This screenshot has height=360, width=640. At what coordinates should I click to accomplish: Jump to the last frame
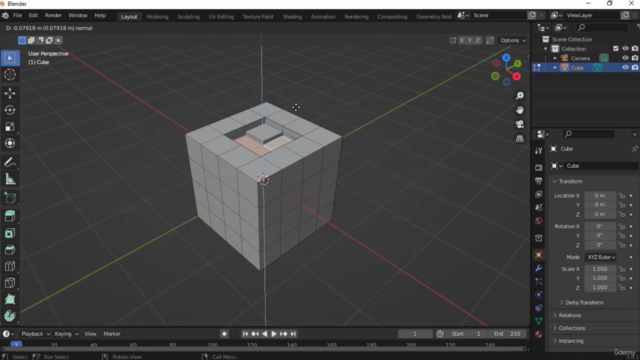click(293, 334)
